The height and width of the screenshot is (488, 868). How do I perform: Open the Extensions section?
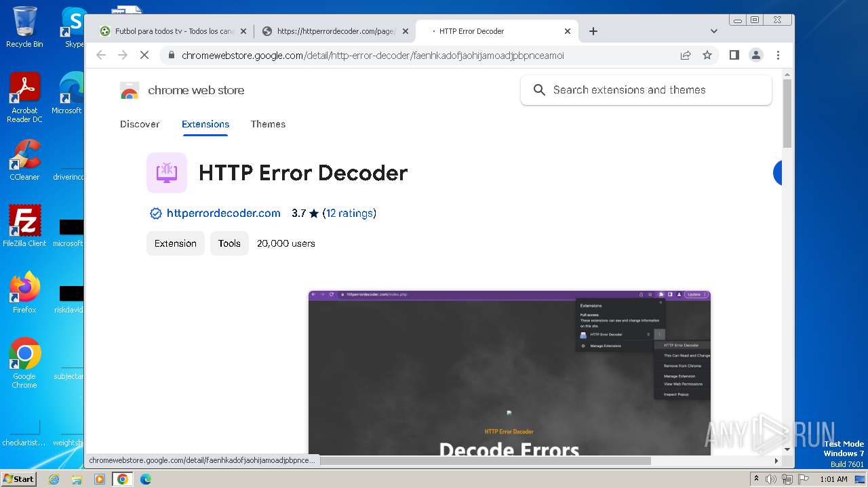click(205, 124)
